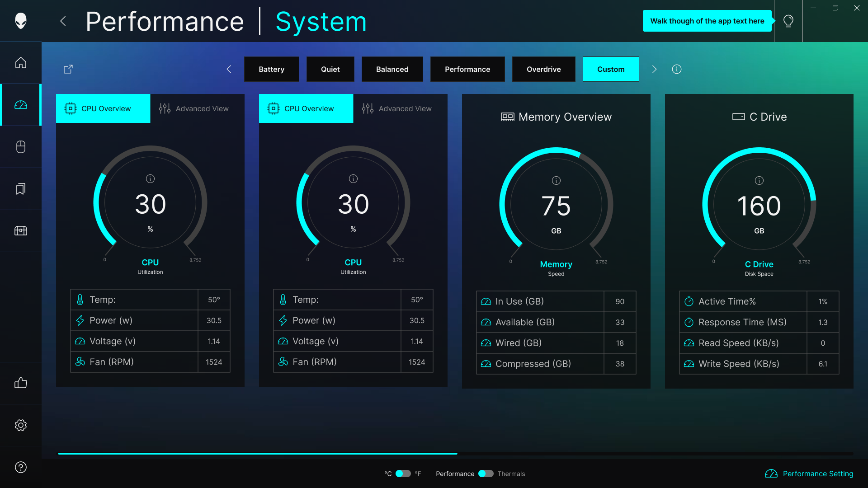Click info icon in second CPU gauge
The image size is (868, 488).
pyautogui.click(x=353, y=179)
